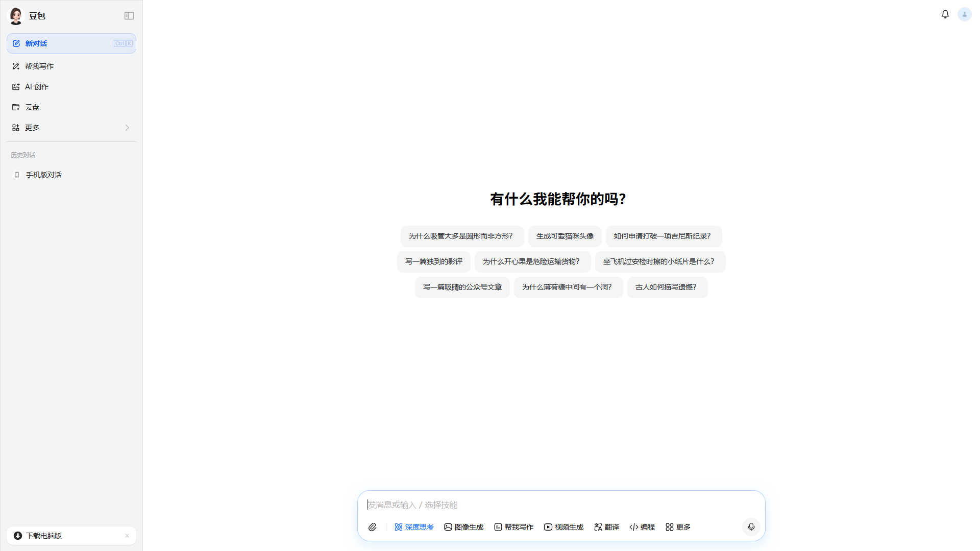
Task: Open the 手机版对话 history entry
Action: coord(43,174)
